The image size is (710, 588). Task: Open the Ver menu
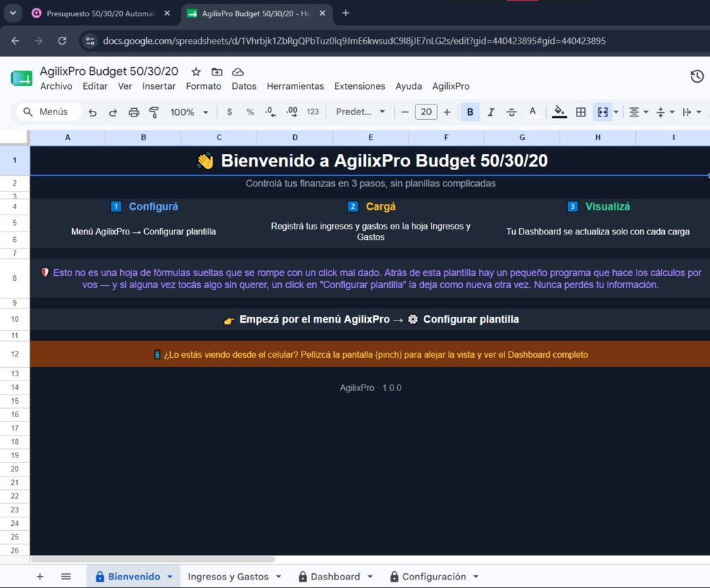point(125,86)
